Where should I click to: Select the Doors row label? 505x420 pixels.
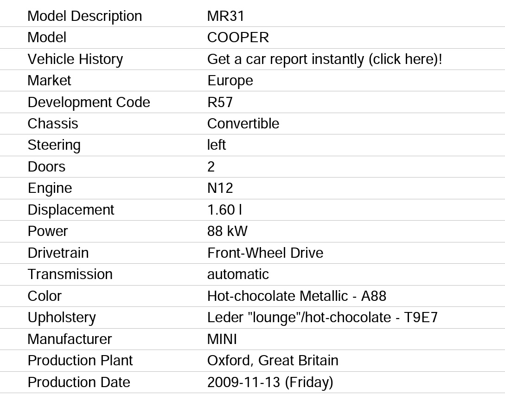(x=47, y=167)
